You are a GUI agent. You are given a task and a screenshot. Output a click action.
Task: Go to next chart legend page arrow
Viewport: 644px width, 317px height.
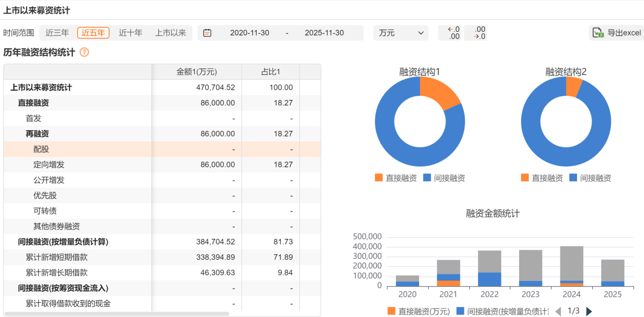589,311
